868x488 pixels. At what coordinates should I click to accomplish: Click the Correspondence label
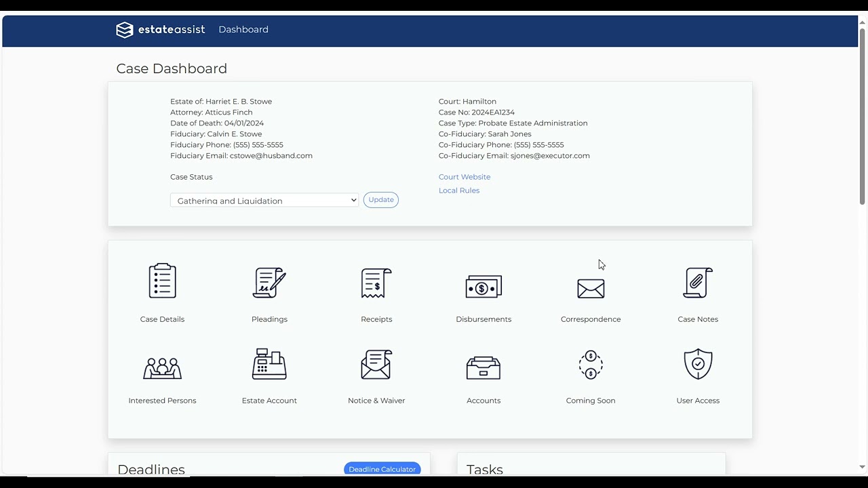click(x=591, y=319)
